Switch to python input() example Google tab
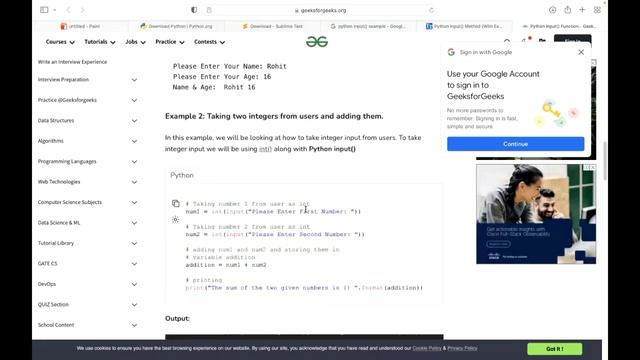640x360 pixels. (x=368, y=26)
